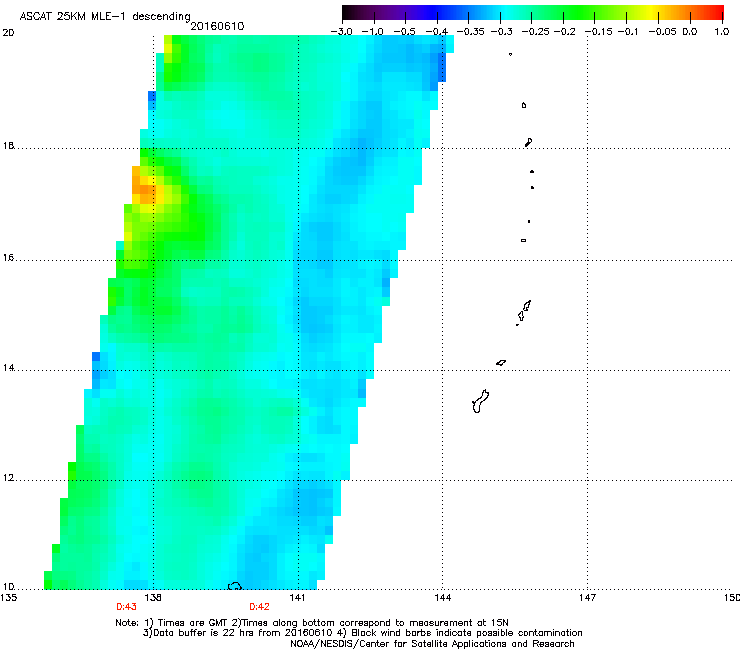Click the small island outline at the bottom of the swath

point(235,586)
